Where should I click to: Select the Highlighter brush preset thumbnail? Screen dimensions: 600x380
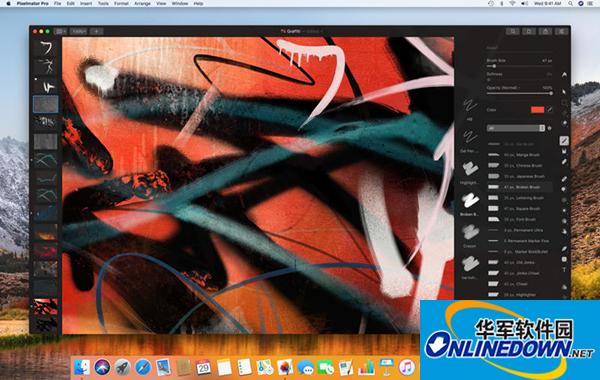[x=470, y=169]
